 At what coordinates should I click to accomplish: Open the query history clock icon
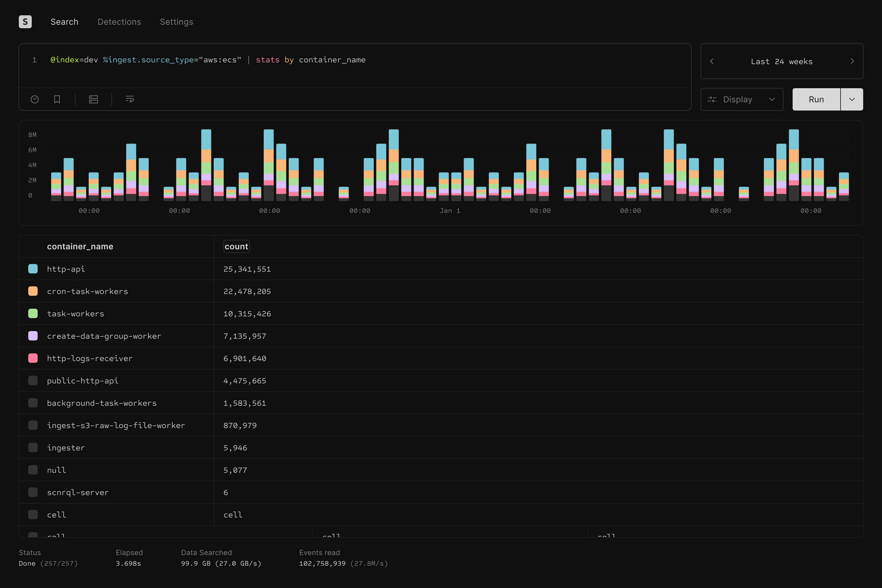(34, 99)
